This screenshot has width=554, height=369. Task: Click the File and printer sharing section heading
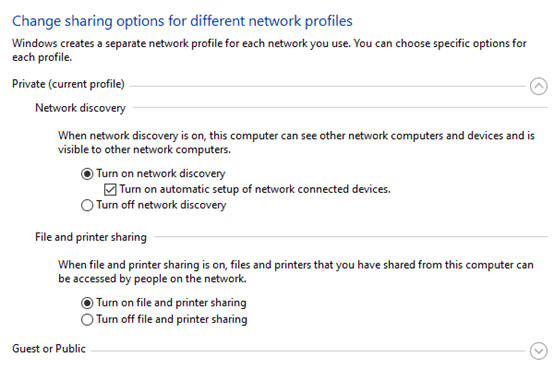(91, 237)
